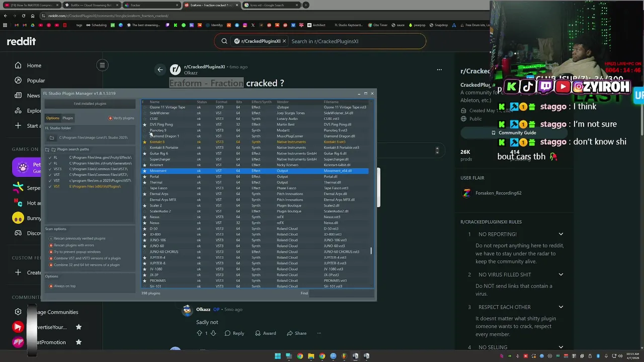
Task: Open a new browser tab
Action: click(305, 5)
